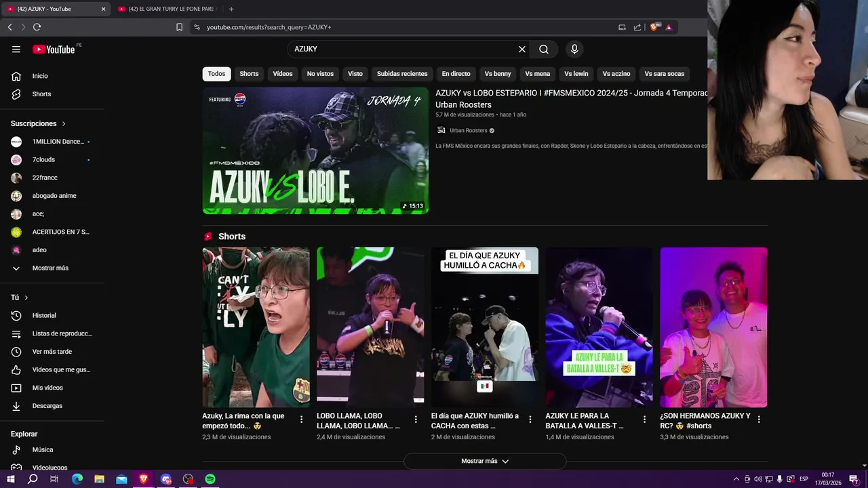The height and width of the screenshot is (488, 868).
Task: Click the magnifier search button
Action: click(544, 49)
